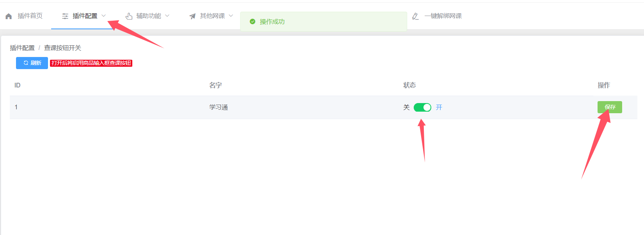This screenshot has height=235, width=644.
Task: Expand the 辅助功能 dropdown chevron
Action: [167, 16]
